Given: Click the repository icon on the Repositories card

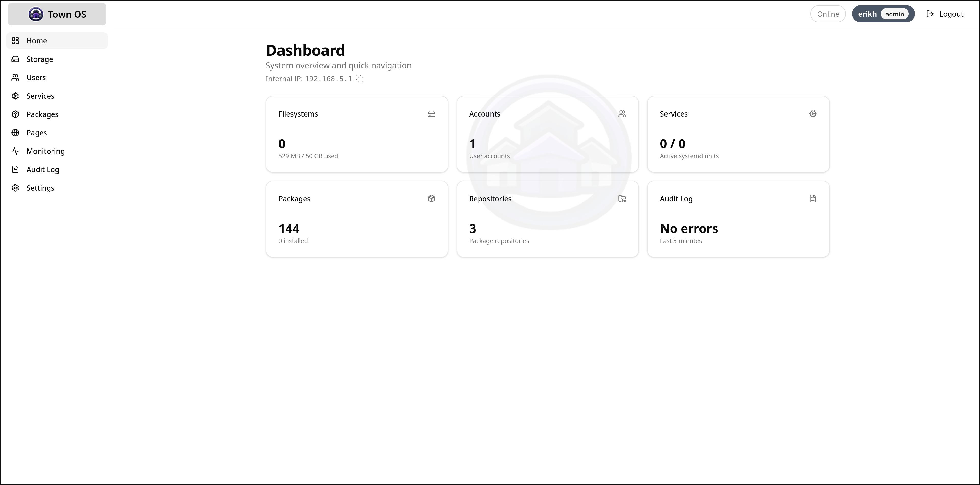Looking at the screenshot, I should pos(622,199).
